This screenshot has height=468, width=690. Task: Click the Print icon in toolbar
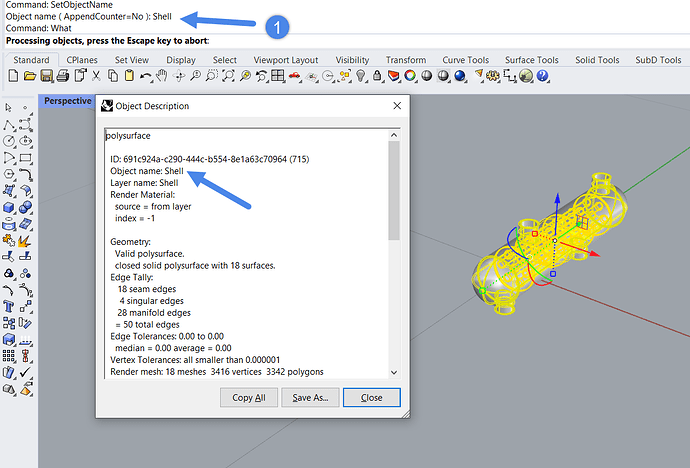click(x=61, y=76)
